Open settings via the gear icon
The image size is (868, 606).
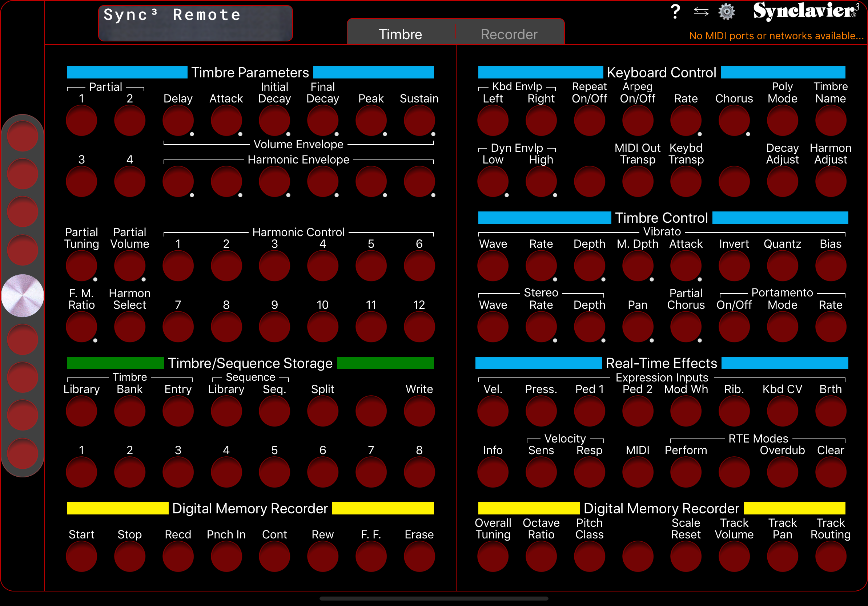pos(727,12)
